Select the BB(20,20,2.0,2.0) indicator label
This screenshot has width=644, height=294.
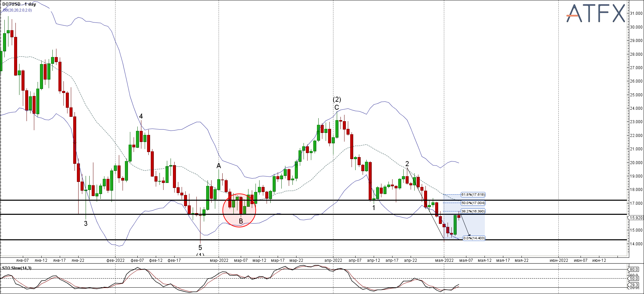17,10
